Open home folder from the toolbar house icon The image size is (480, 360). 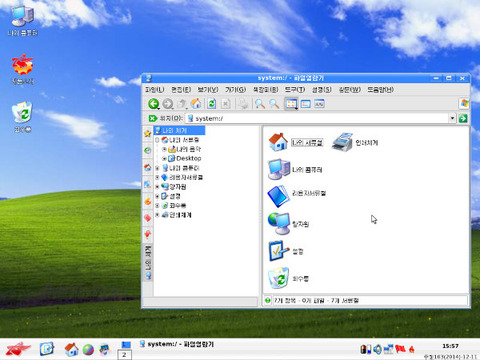(x=196, y=104)
